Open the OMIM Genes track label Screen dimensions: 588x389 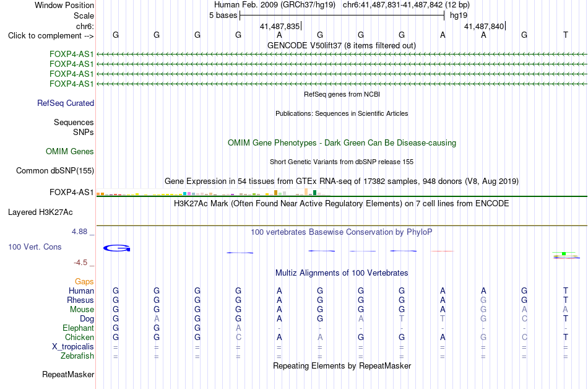pyautogui.click(x=70, y=152)
